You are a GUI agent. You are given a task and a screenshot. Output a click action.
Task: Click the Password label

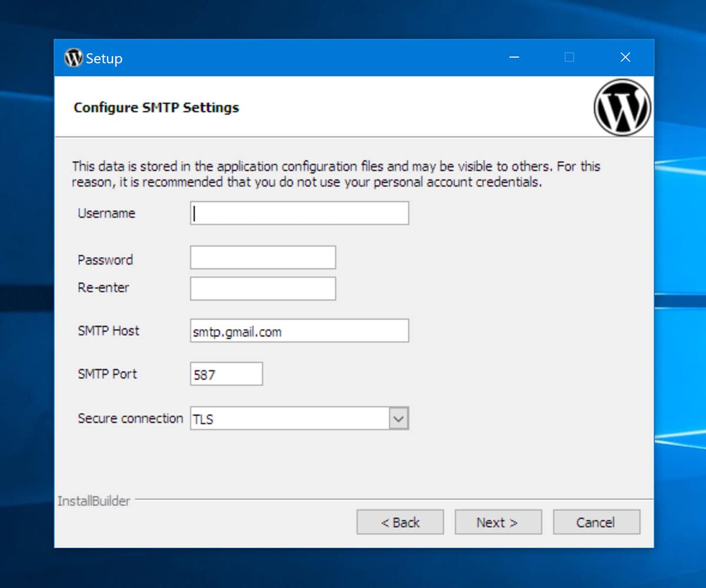[x=105, y=260]
